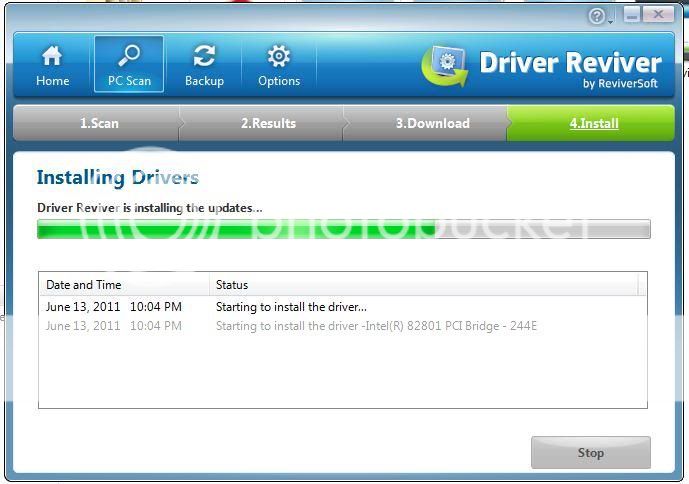Viewport: 689px width, 484px height.
Task: Click the installation progress bar
Action: [x=344, y=229]
